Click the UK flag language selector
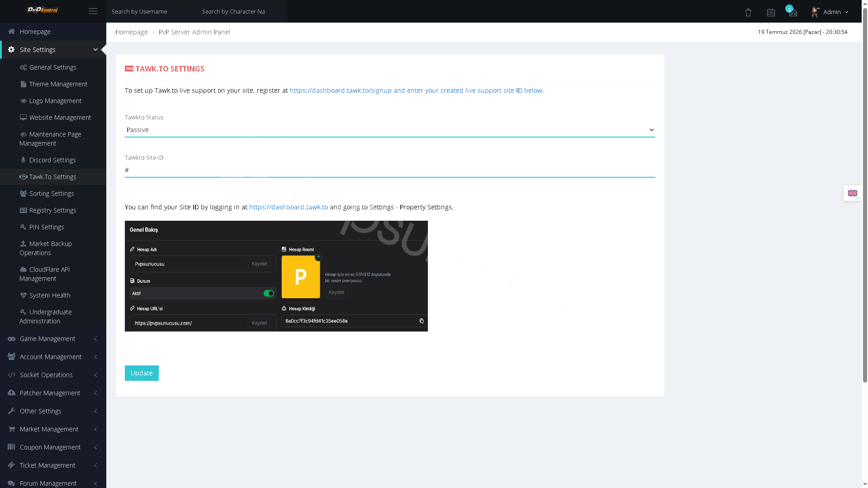868x488 pixels. tap(852, 193)
